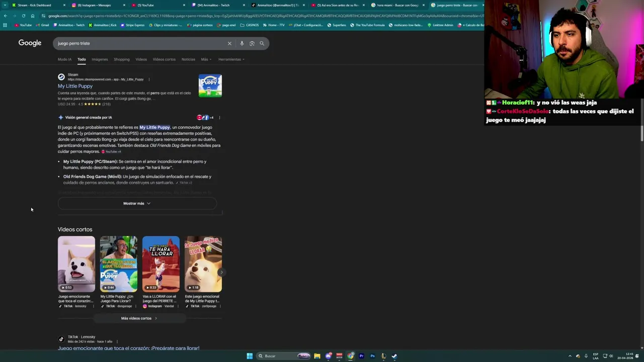The height and width of the screenshot is (362, 644).
Task: Switch to the hora miami browser tab
Action: click(397, 5)
